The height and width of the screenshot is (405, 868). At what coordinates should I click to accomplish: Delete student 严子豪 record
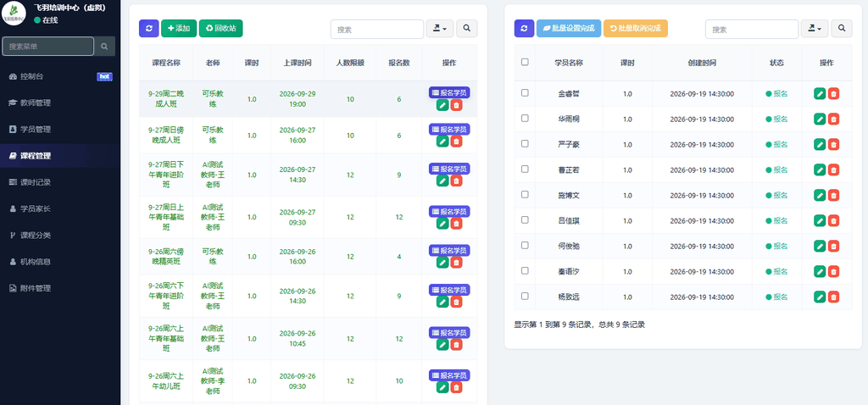pos(834,144)
